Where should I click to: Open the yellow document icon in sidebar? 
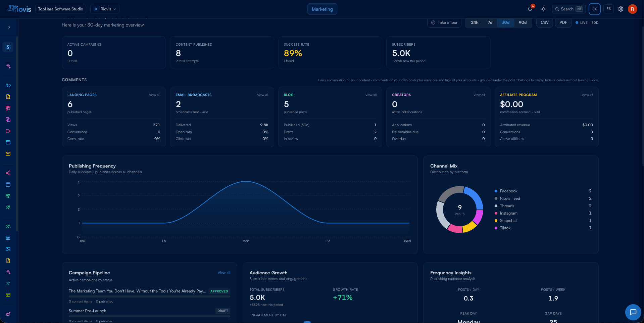pos(8,97)
